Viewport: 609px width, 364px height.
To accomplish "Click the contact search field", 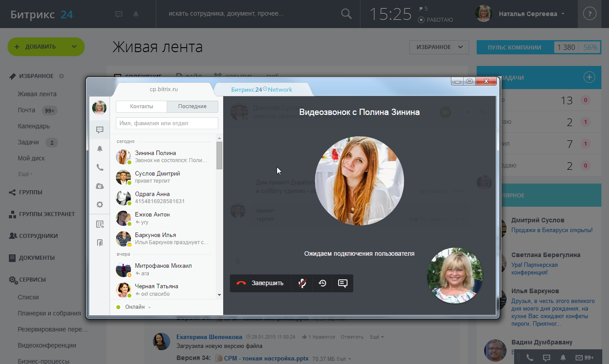I will coord(167,123).
